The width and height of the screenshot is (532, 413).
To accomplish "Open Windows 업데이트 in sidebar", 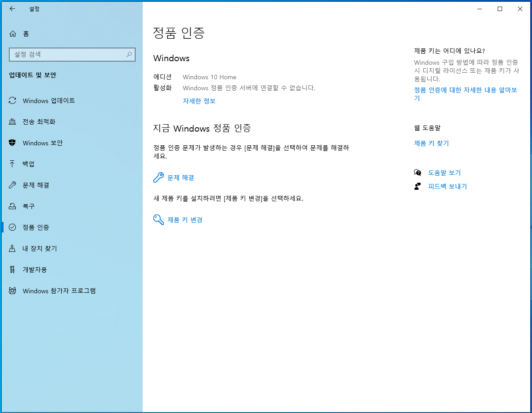I will 72,101.
